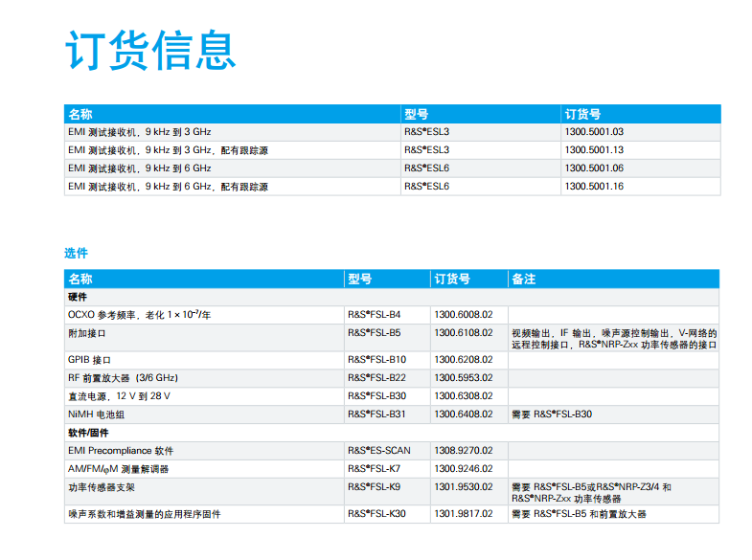
Task: Click 订货号 header in the options table
Action: (x=452, y=279)
